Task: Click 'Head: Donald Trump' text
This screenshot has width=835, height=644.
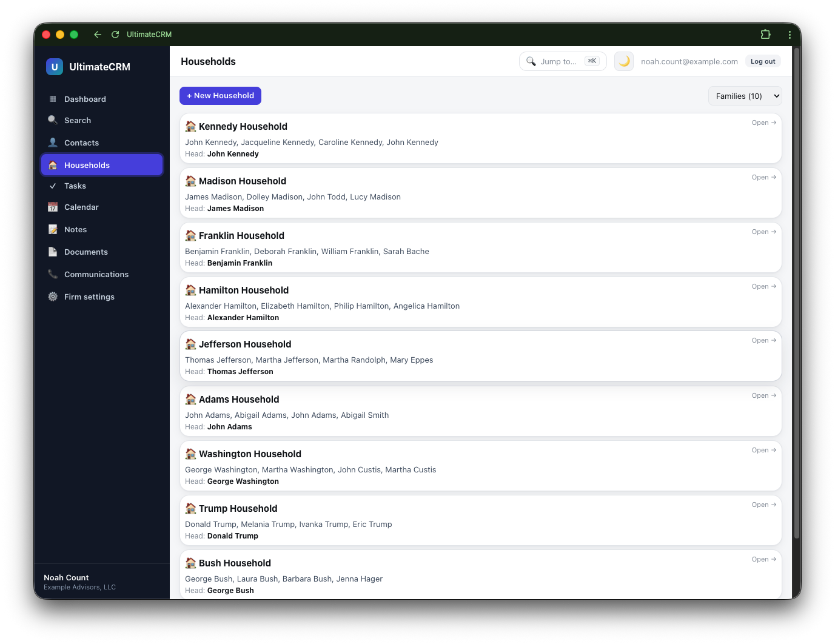Action: [x=221, y=536]
